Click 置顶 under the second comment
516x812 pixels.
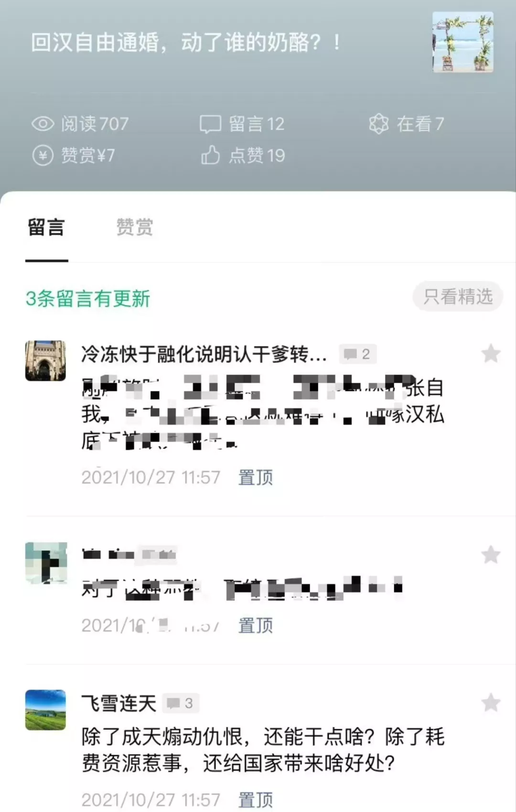tap(256, 625)
